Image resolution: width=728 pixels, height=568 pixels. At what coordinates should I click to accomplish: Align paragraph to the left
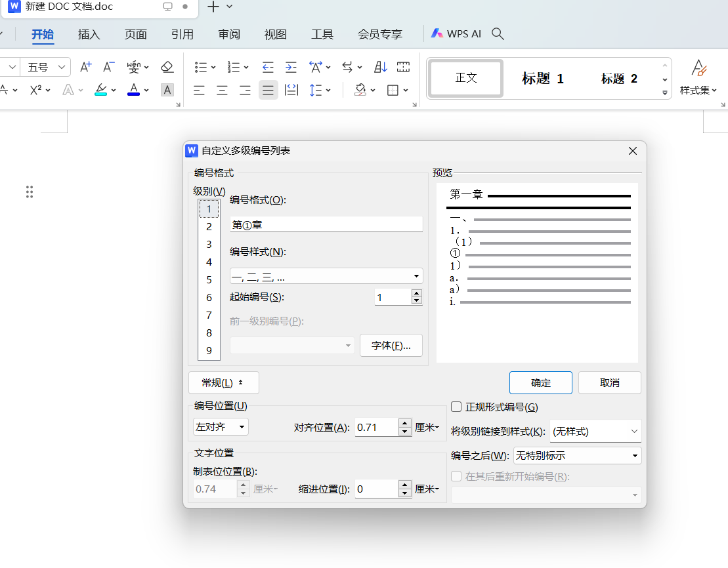click(x=199, y=90)
